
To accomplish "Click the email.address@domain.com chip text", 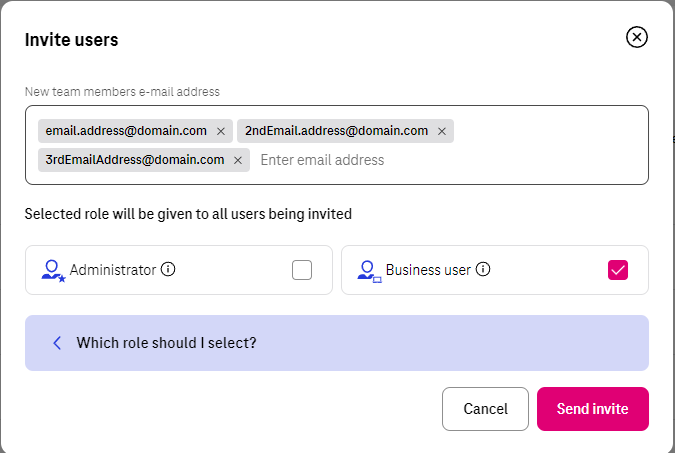I will tap(126, 131).
